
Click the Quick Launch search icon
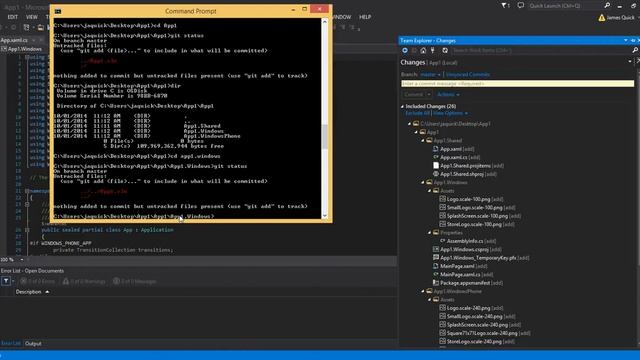tap(607, 5)
